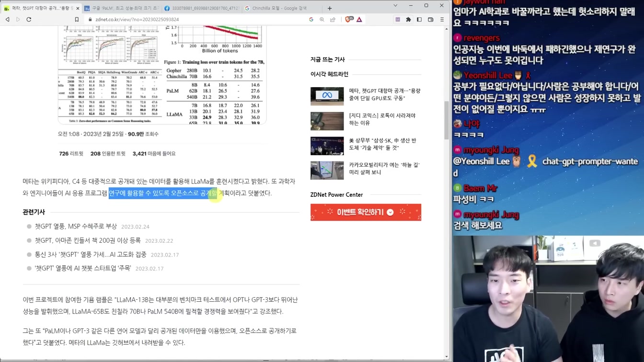644x362 pixels.
Task: Open headline 카카오모빌리티가 여는 '하늘 길'
Action: 384,169
